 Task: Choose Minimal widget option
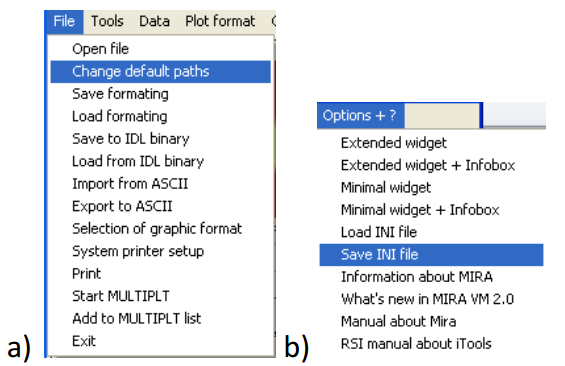[x=431, y=187]
